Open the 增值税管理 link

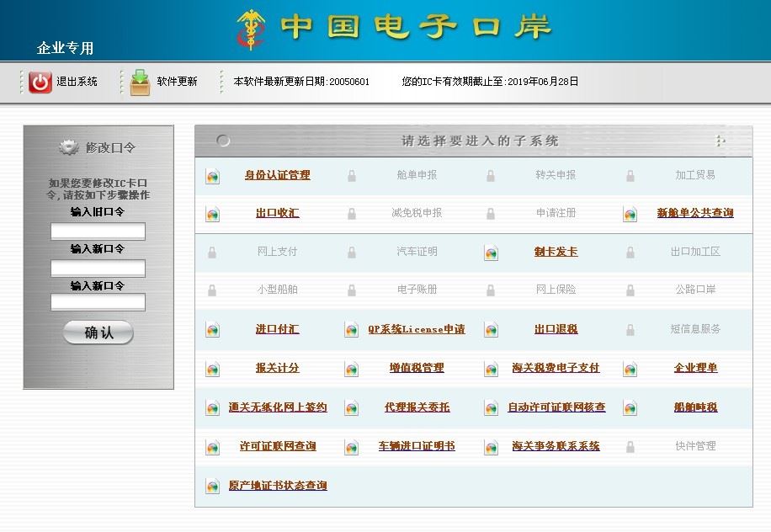[417, 368]
